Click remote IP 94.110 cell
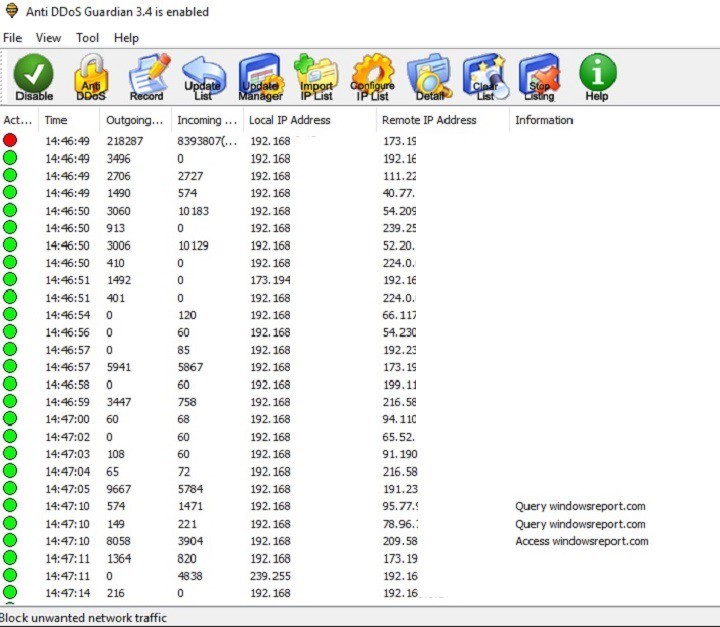 [x=399, y=419]
